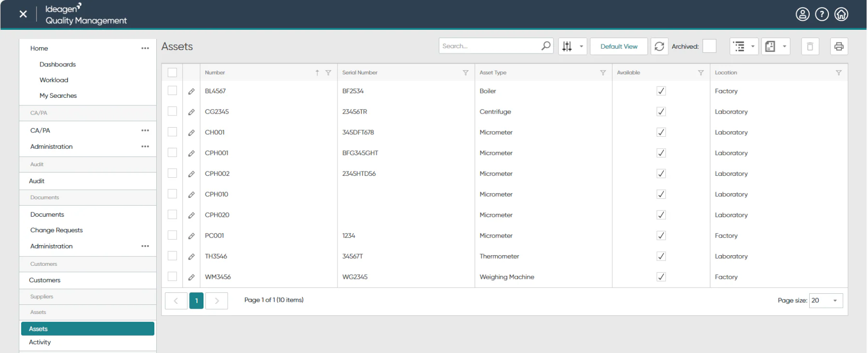Filter the Serial Number column

pos(465,73)
